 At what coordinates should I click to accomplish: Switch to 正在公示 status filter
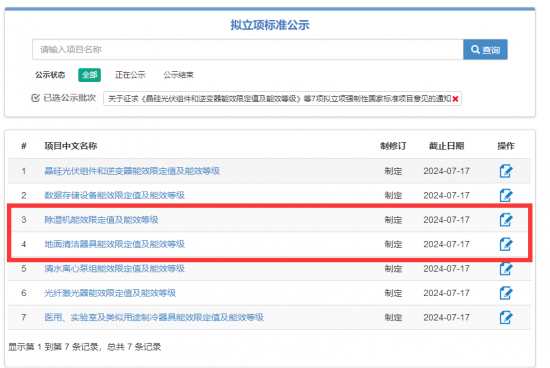tap(130, 75)
